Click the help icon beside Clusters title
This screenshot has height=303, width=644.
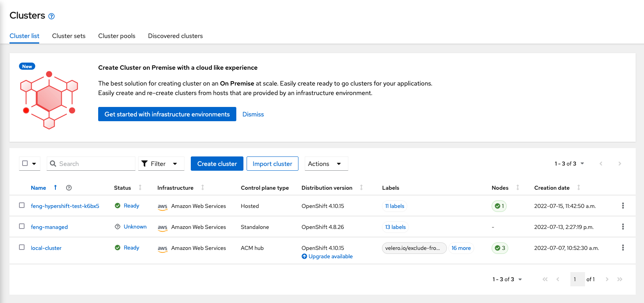(51, 16)
